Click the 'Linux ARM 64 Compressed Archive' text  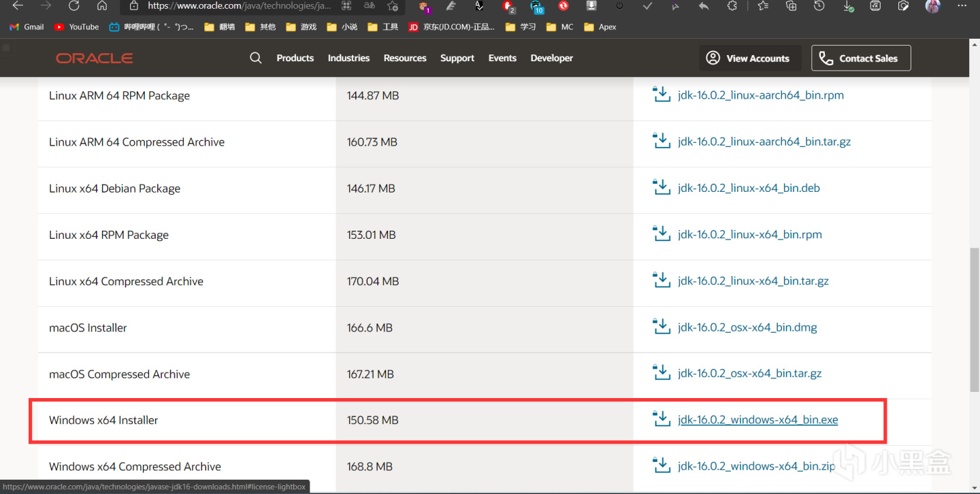137,142
